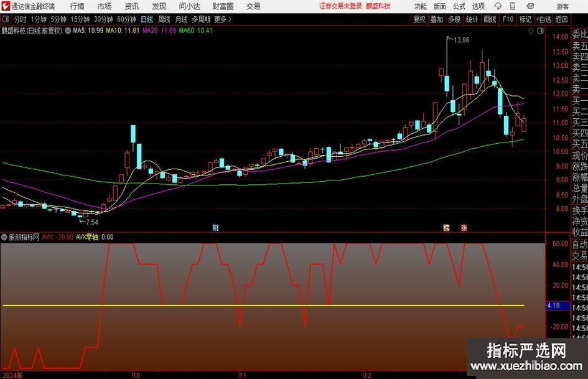Open the 问小达 menu
The height and width of the screenshot is (379, 588).
coord(189,6)
